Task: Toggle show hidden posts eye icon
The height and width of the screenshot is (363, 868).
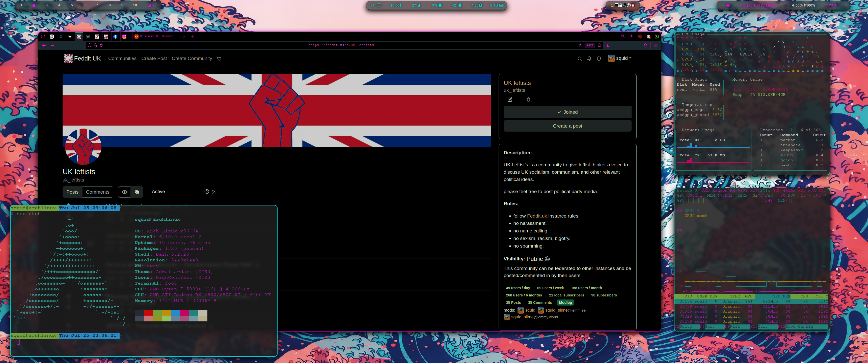Action: (124, 192)
